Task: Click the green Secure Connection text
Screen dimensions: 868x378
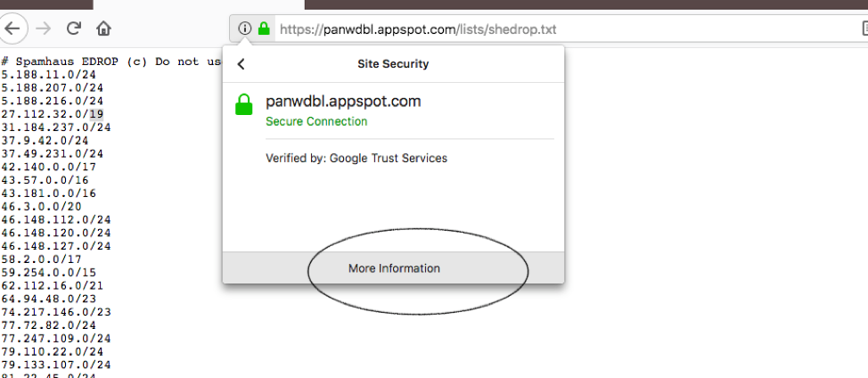Action: coord(316,121)
